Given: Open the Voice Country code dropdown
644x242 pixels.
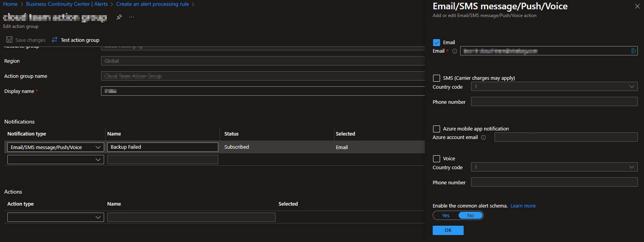Looking at the screenshot, I should tap(554, 167).
